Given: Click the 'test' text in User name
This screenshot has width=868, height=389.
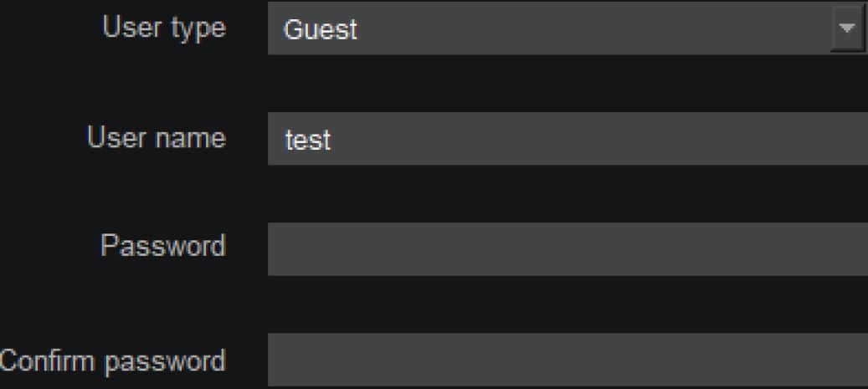Looking at the screenshot, I should coord(308,141).
